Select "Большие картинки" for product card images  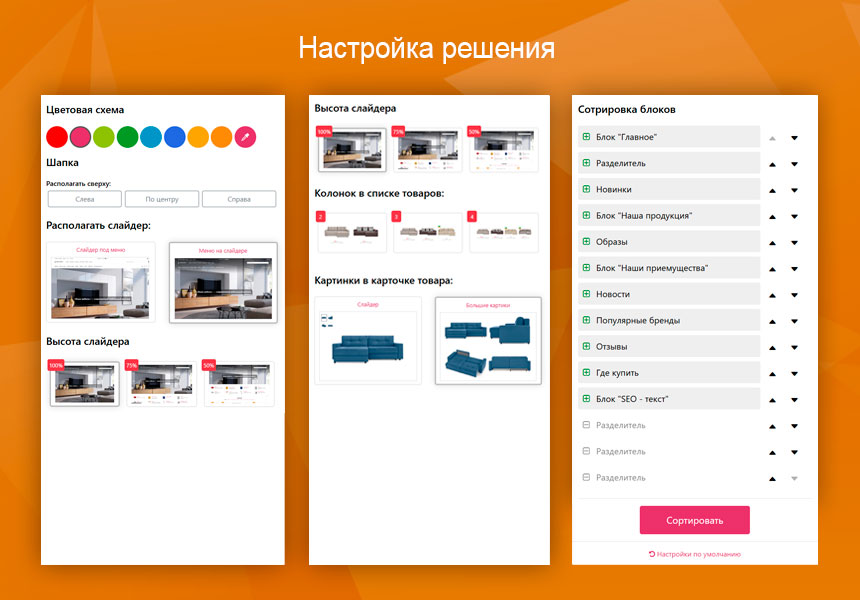pyautogui.click(x=488, y=340)
